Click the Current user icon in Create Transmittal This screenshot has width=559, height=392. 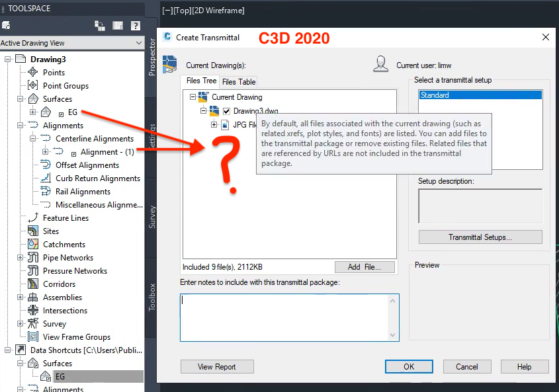point(381,63)
